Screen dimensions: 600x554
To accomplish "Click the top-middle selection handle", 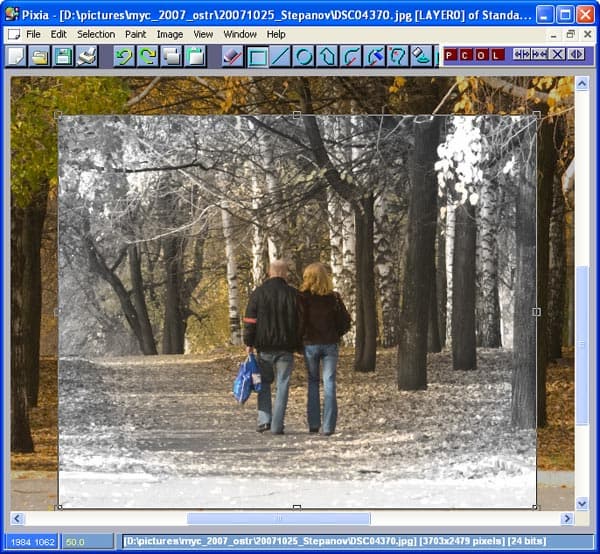I will 297,114.
